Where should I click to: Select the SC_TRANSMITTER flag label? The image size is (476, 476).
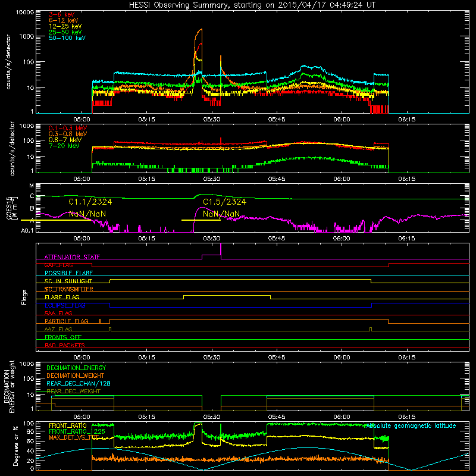coord(69,289)
